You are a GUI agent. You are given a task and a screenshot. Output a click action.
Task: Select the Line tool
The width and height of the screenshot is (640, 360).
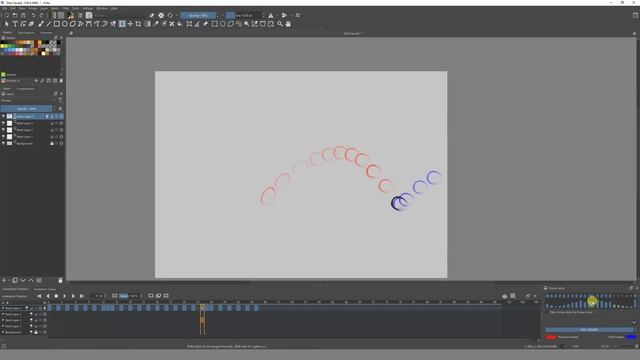coord(49,24)
